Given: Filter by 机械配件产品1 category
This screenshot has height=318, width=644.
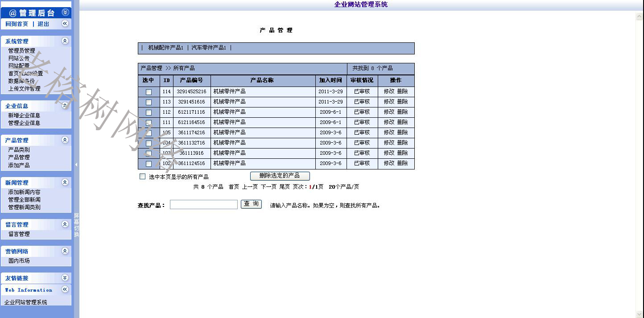Looking at the screenshot, I should click(166, 48).
